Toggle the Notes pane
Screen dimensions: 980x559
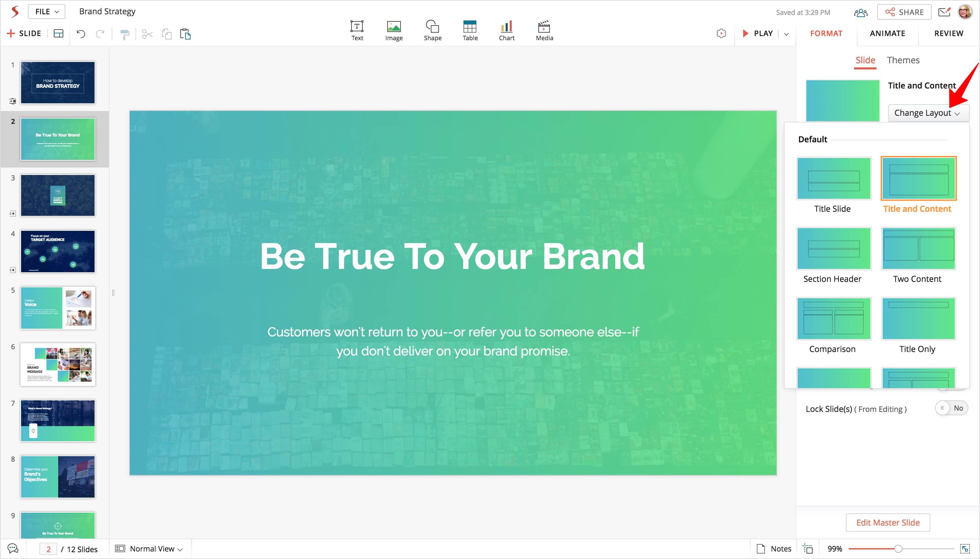click(774, 549)
